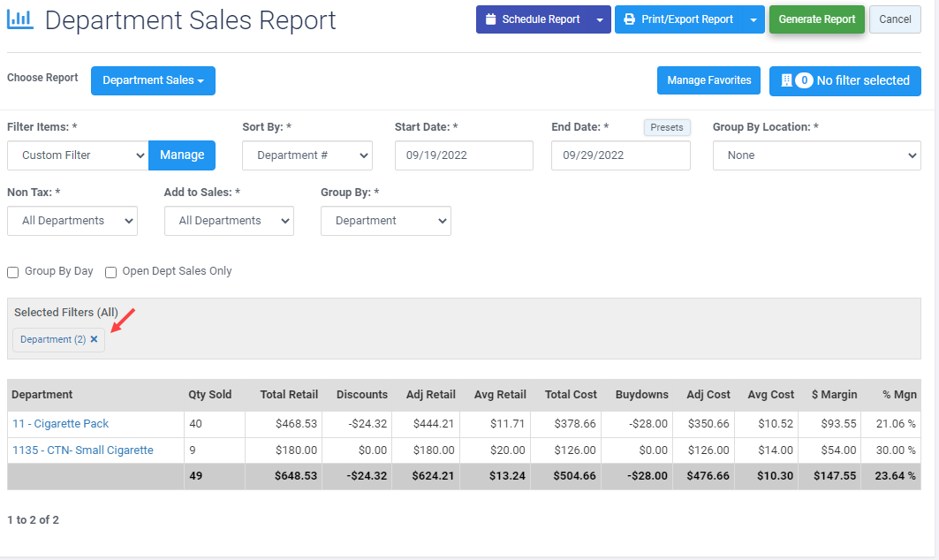Click the Generate Report button
The width and height of the screenshot is (939, 560).
[x=816, y=19]
